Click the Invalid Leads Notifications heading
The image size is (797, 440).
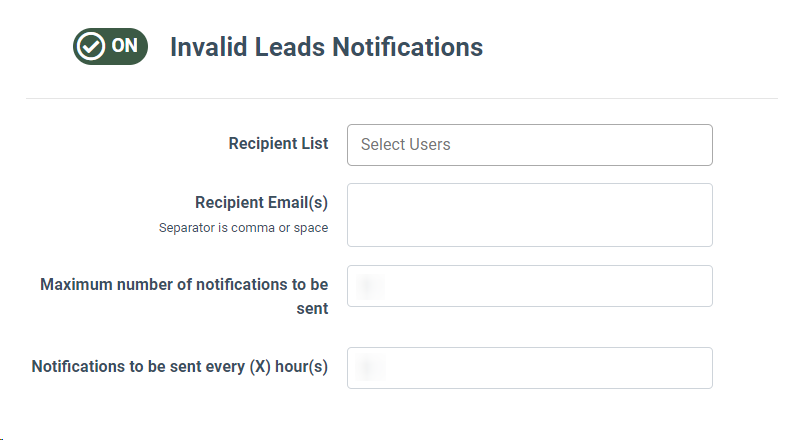pos(326,47)
